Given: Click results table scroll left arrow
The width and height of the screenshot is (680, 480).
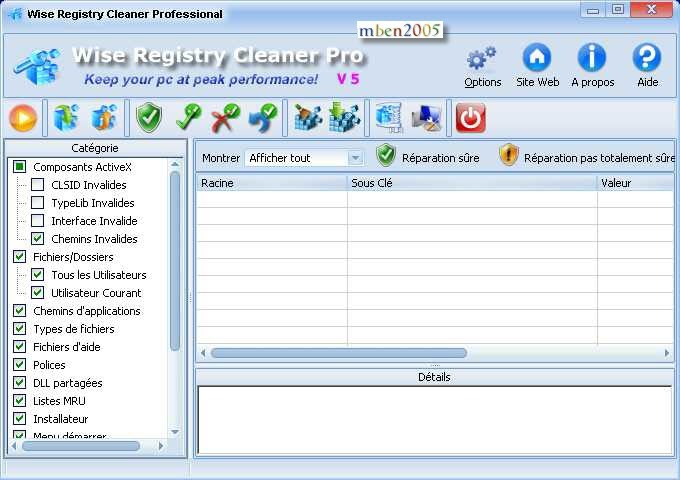Looking at the screenshot, I should click(203, 353).
